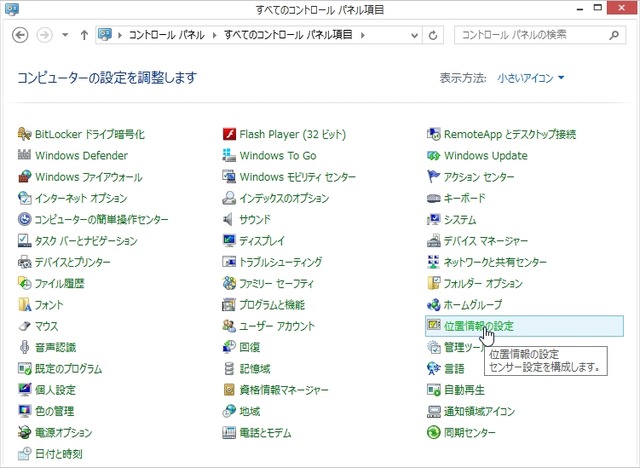Click the search magnifier icon

[613, 35]
